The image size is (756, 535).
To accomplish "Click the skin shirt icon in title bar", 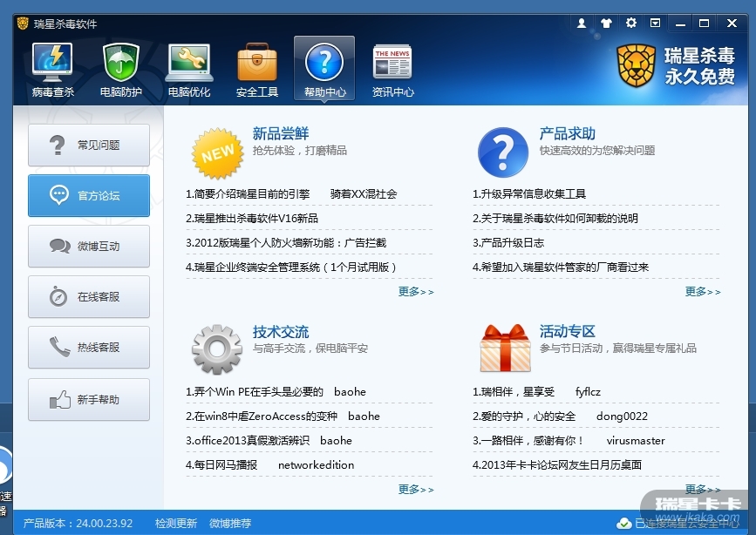I will [606, 23].
